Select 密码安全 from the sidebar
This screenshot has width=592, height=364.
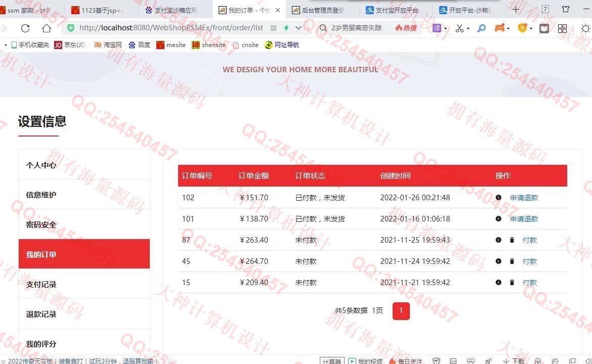point(41,224)
